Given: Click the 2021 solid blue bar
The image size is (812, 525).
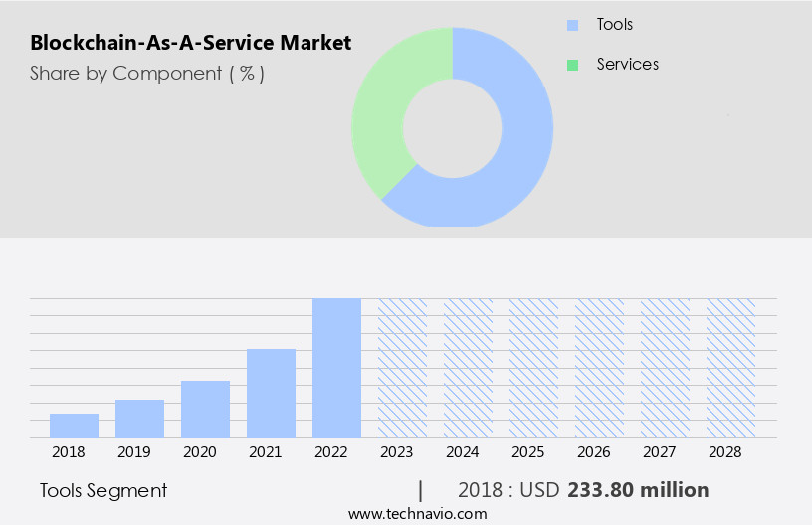Looking at the screenshot, I should (271, 393).
